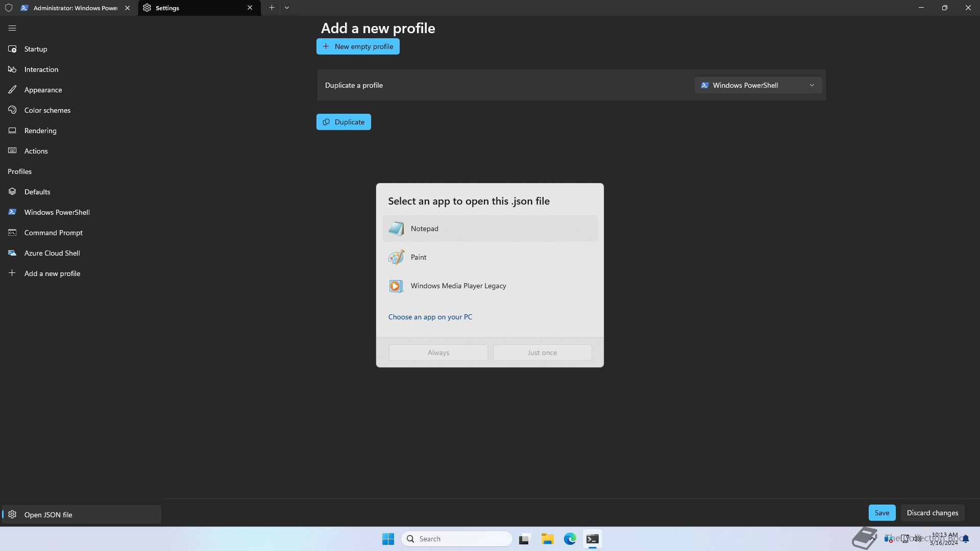980x551 pixels.
Task: Click the Defaults layers icon
Action: (12, 192)
